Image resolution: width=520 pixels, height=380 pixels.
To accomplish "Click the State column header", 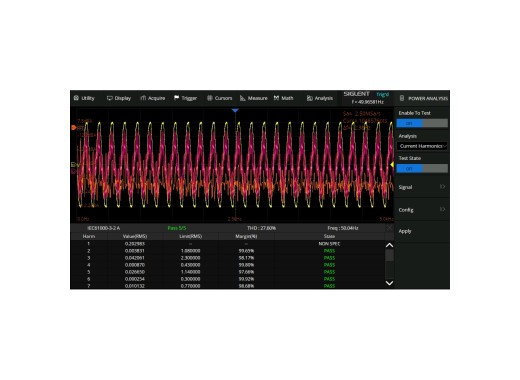I will [x=329, y=236].
